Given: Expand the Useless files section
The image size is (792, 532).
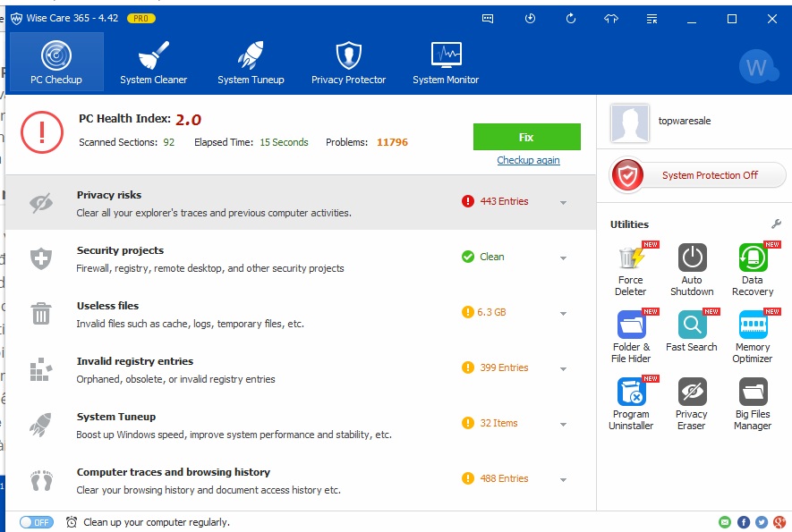Looking at the screenshot, I should coord(563,314).
